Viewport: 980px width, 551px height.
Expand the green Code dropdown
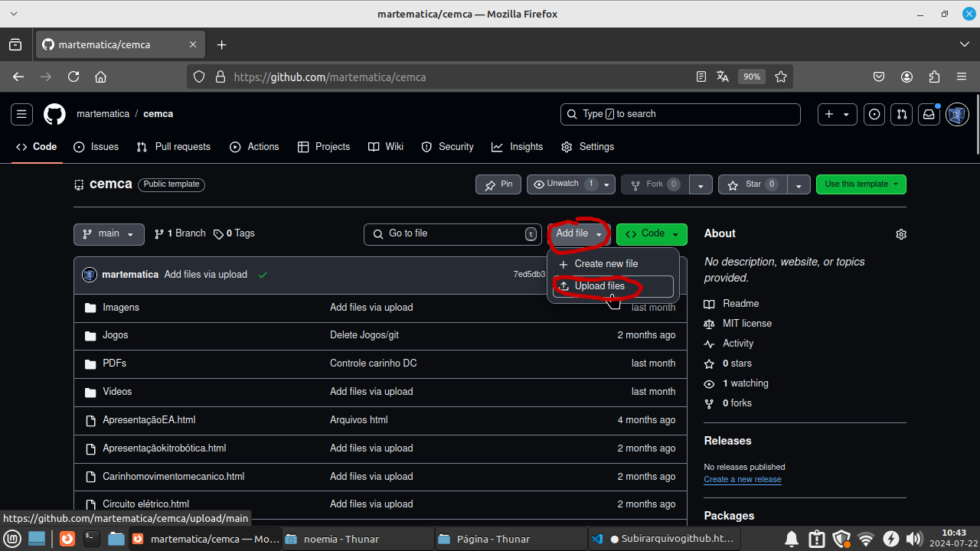[x=652, y=234]
